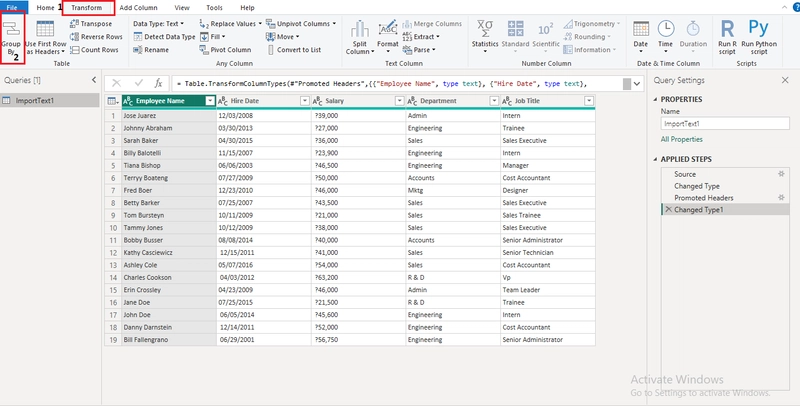800x406 pixels.
Task: Collapse the PROPERTIES section
Action: tap(656, 99)
